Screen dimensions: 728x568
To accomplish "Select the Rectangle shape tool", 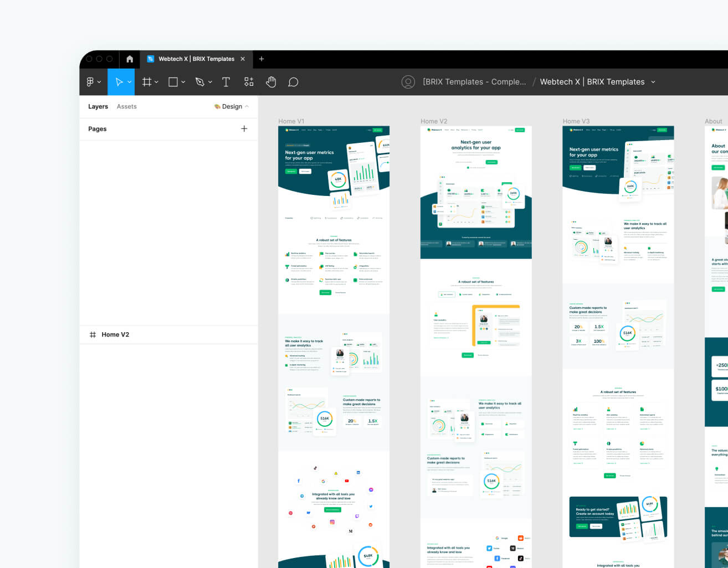I will [x=172, y=81].
